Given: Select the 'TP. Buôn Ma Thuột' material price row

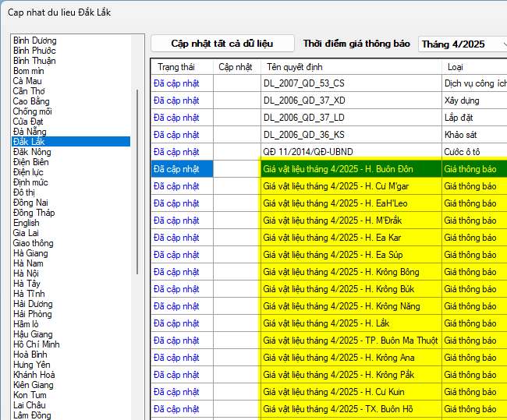Looking at the screenshot, I should [x=351, y=341].
